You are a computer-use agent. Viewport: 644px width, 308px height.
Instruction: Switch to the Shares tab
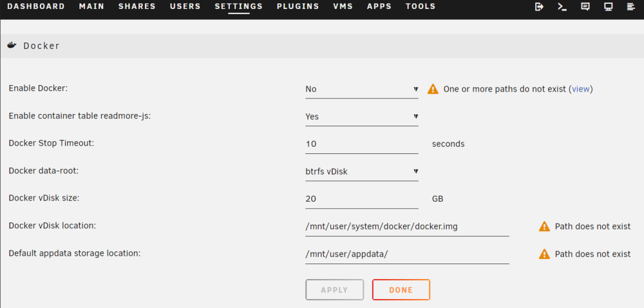[137, 6]
